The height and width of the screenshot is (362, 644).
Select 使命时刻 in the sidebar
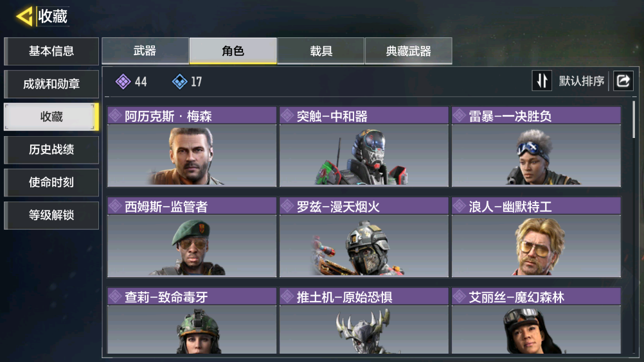coord(51,182)
